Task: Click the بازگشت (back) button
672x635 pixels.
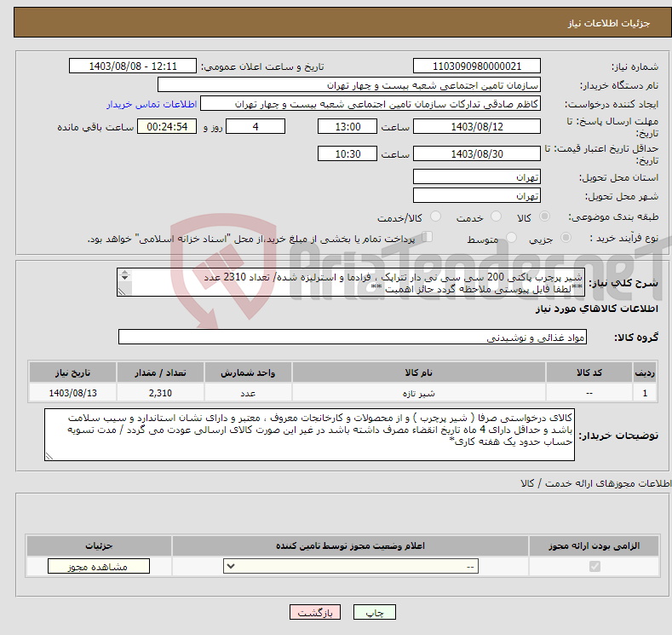Action: pyautogui.click(x=315, y=612)
